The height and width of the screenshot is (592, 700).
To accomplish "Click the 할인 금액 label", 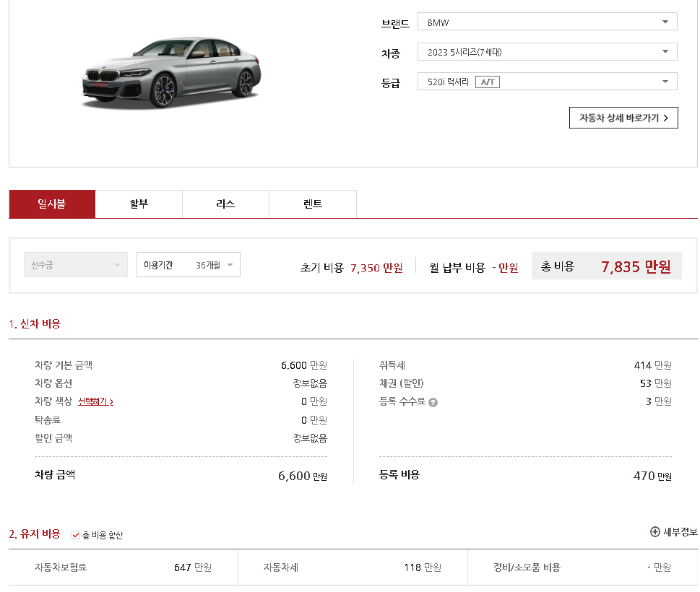I will (53, 438).
